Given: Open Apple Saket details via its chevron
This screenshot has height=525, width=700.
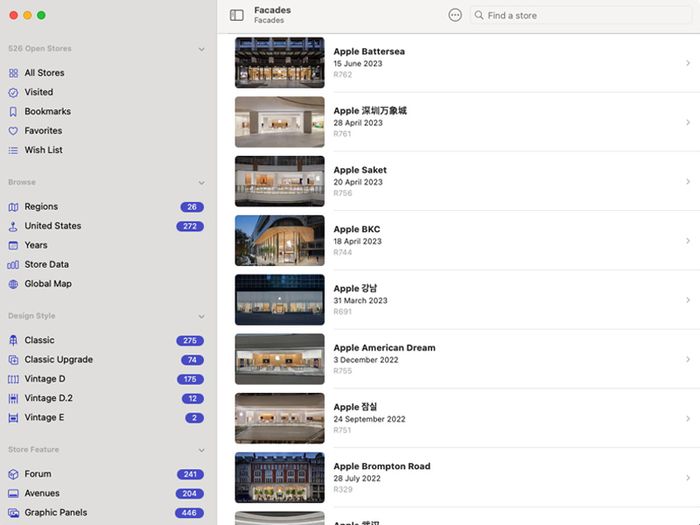Looking at the screenshot, I should click(x=688, y=182).
